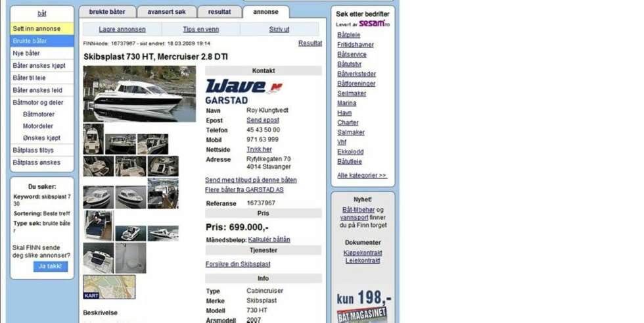
Task: Open 'Båtutleie' category link
Action: coord(350,162)
